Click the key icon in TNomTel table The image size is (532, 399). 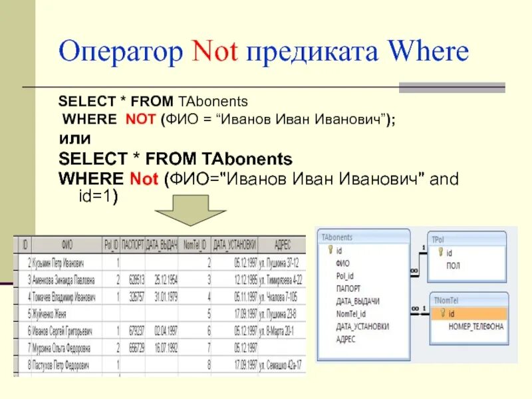(x=443, y=313)
